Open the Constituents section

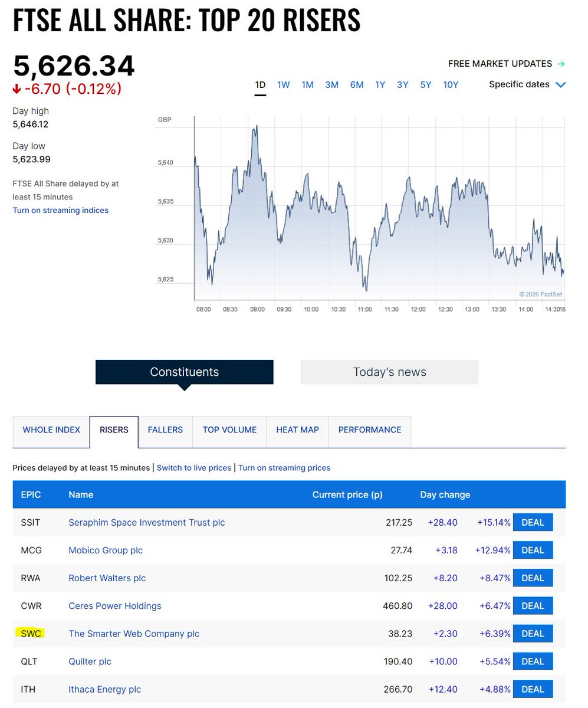coord(185,372)
